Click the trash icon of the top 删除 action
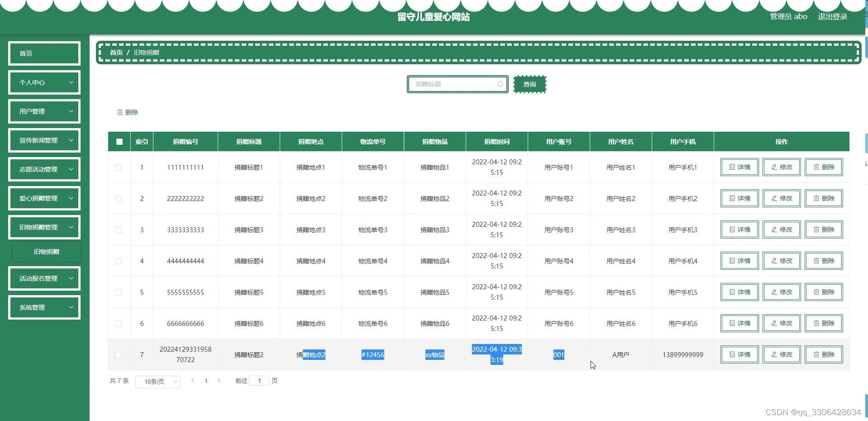Screen dimensions: 868x421 (120, 112)
